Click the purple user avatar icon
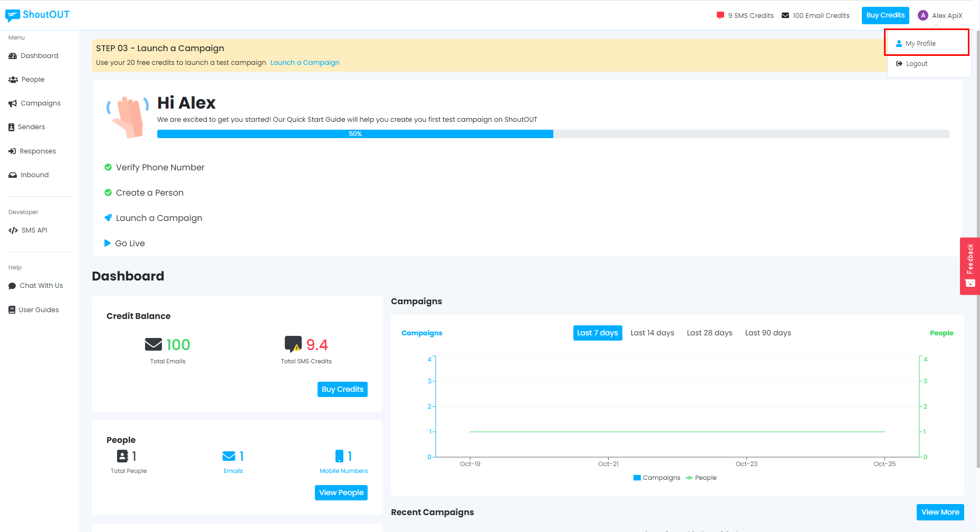 (x=923, y=15)
